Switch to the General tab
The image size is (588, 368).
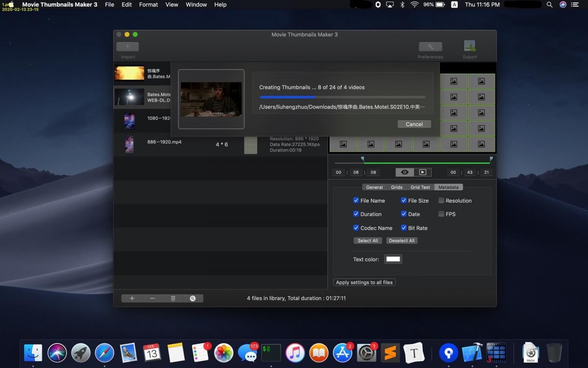pyautogui.click(x=374, y=187)
